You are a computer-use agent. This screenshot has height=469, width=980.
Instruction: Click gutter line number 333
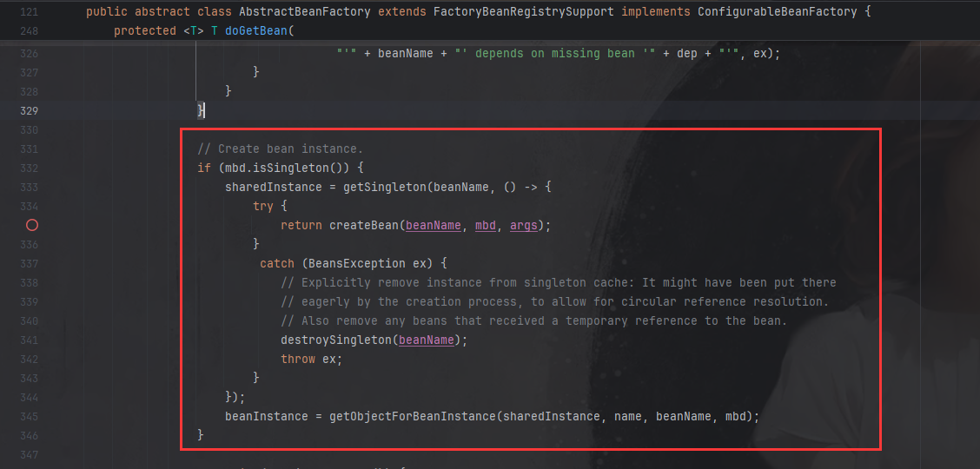(29, 188)
